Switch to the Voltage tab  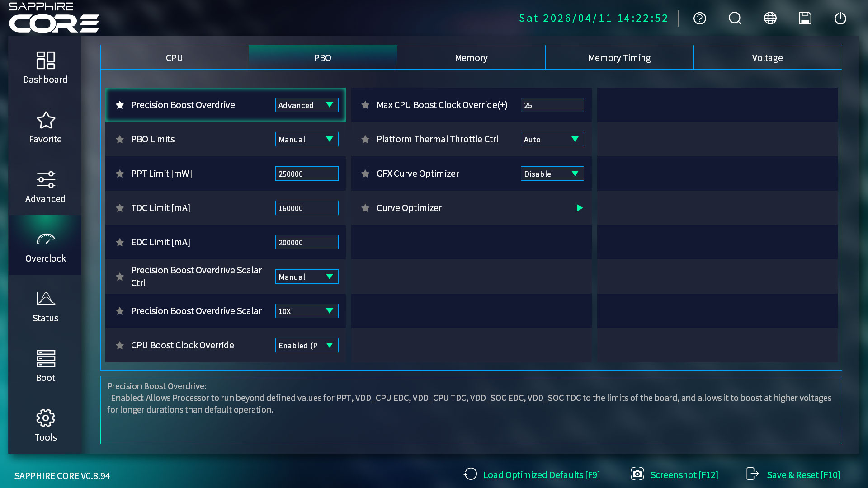pos(767,58)
